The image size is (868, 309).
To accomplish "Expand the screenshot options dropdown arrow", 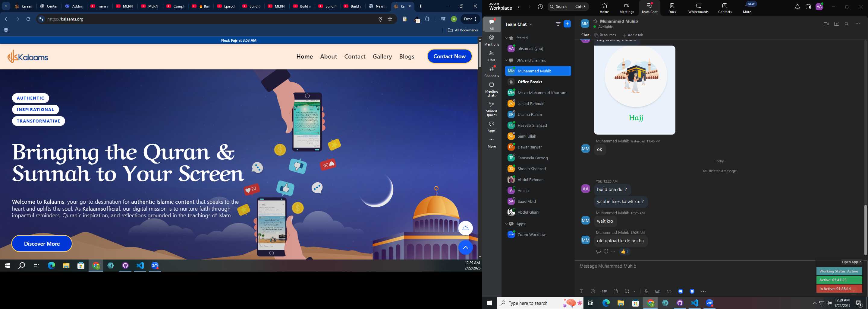I will point(634,291).
